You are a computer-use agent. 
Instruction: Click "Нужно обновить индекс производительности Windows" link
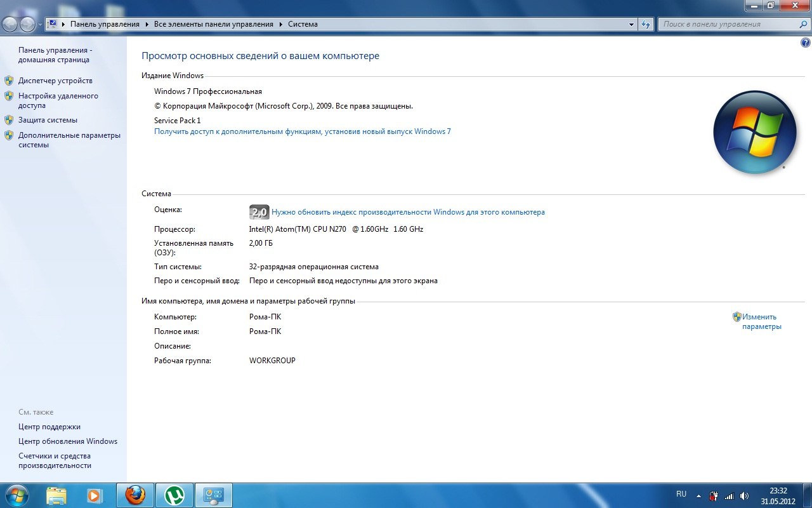[x=408, y=212]
